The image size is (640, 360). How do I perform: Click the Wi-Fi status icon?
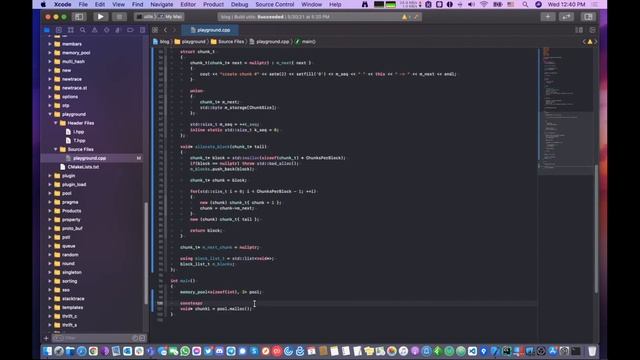484,4
